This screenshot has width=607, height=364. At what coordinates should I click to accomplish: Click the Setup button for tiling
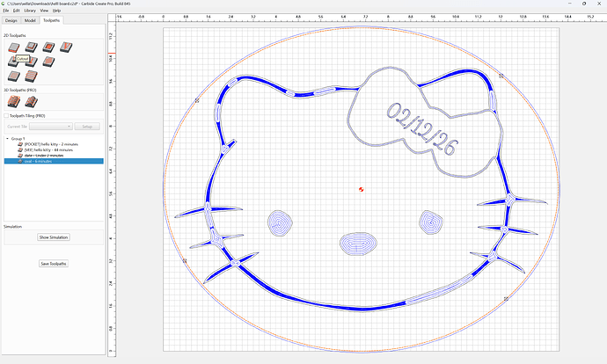tap(87, 127)
